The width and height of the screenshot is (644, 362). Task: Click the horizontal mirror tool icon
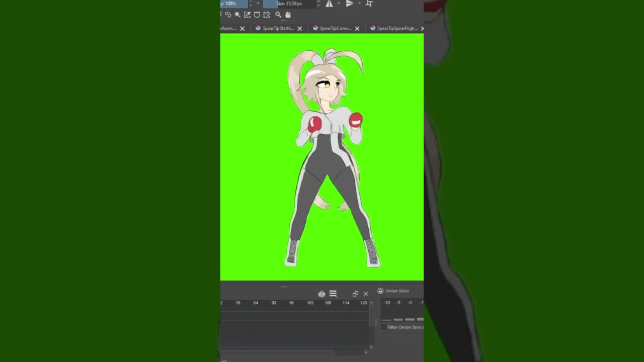coord(329,4)
